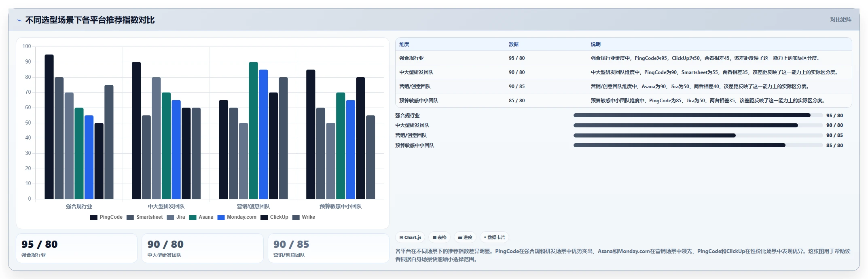Click the 营销/创意团队 x-axis label
868x279 pixels.
(x=253, y=206)
